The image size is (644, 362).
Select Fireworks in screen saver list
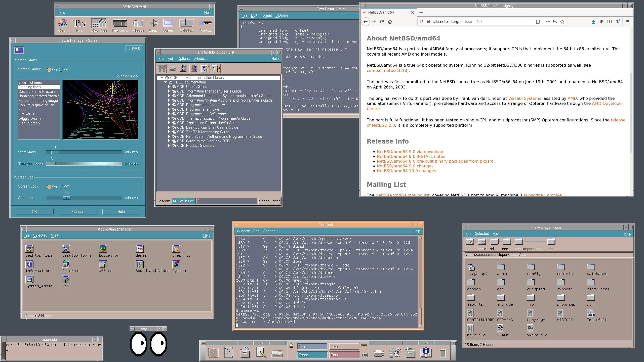[39, 114]
